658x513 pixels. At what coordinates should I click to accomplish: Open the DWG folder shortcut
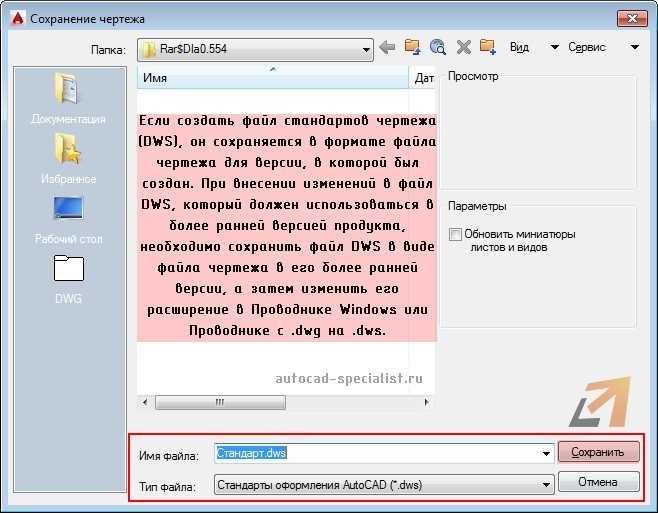pyautogui.click(x=68, y=280)
